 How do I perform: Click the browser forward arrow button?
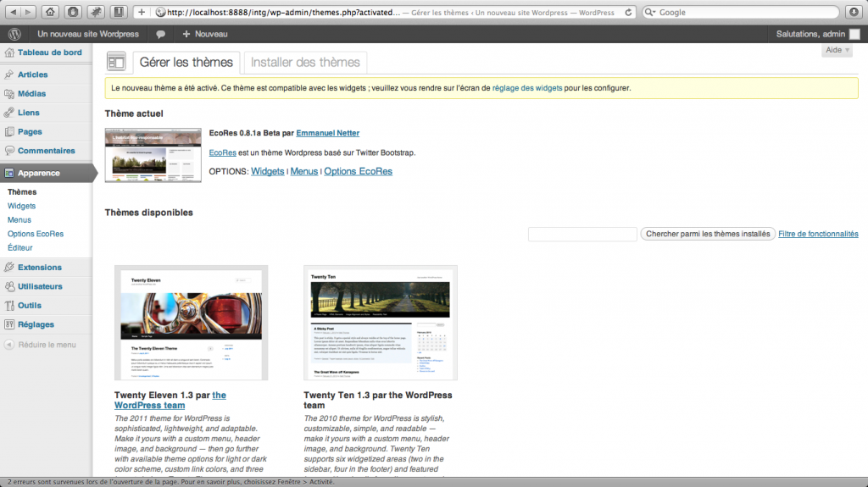pos(28,12)
